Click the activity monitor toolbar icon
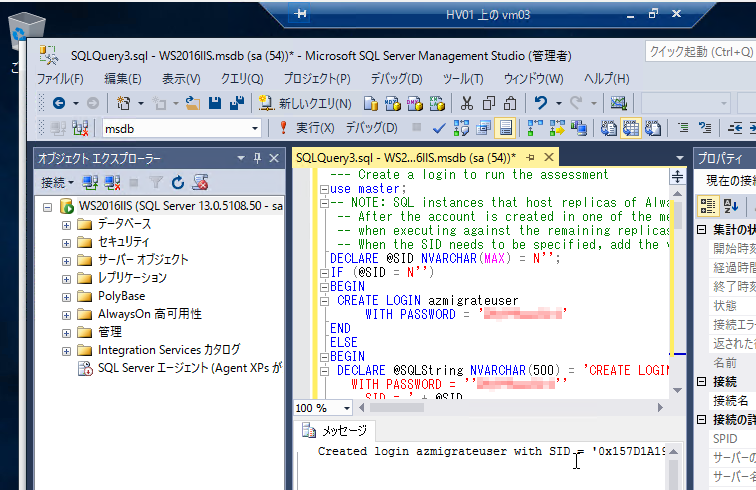Image resolution: width=756 pixels, height=490 pixels. (618, 103)
